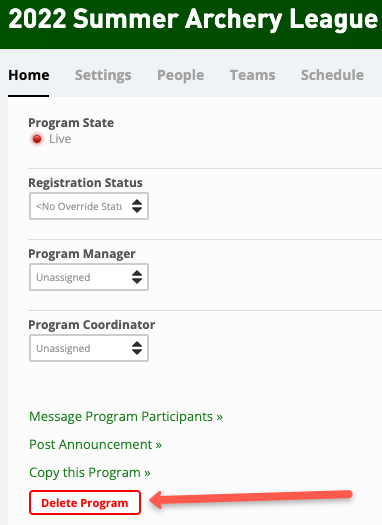
Task: Click Message Program Participants link
Action: 126,417
